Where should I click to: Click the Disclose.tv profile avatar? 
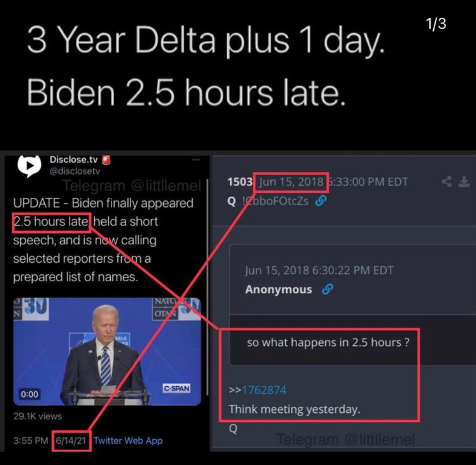tap(29, 166)
